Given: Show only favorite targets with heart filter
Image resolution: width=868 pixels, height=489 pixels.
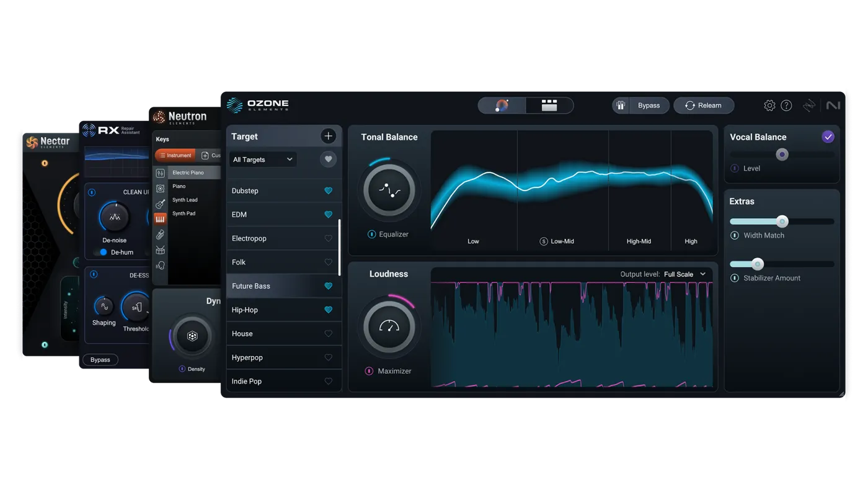Looking at the screenshot, I should tap(328, 159).
